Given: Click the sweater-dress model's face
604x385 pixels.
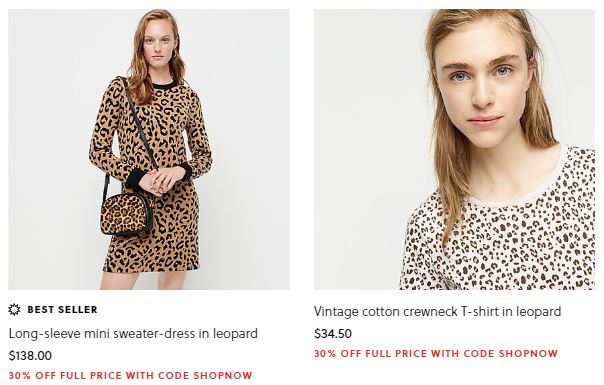Looking at the screenshot, I should (159, 47).
